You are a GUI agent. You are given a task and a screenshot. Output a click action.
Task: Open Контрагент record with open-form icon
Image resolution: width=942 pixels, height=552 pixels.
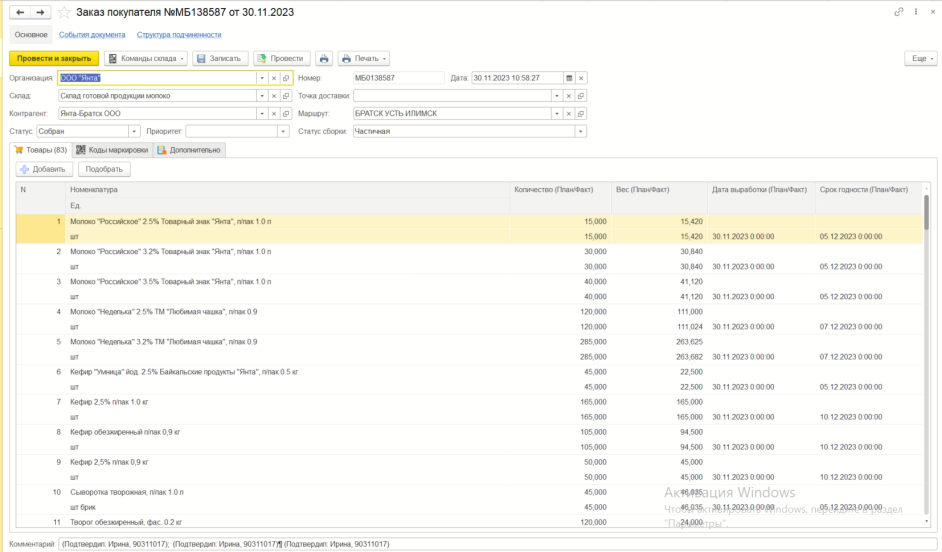286,114
